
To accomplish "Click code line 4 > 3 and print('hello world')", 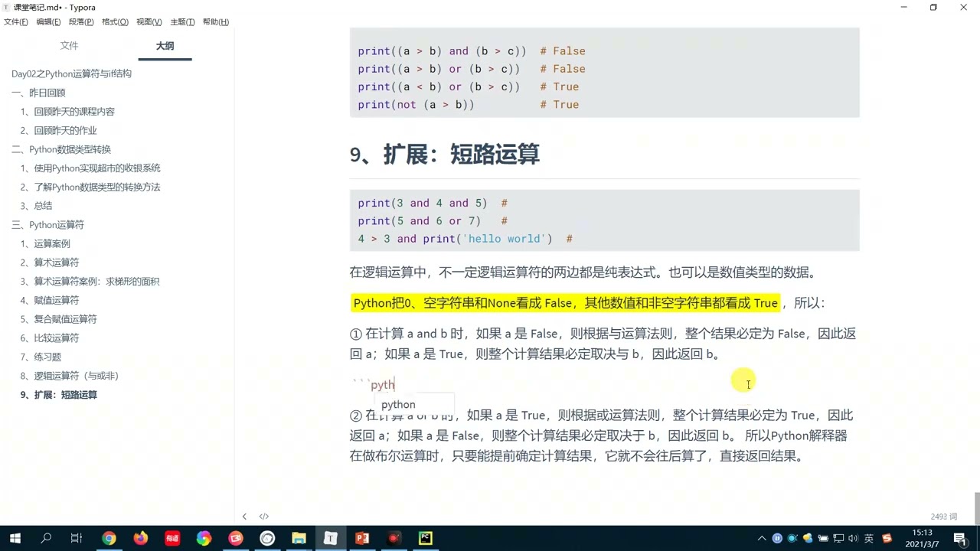I will point(455,239).
